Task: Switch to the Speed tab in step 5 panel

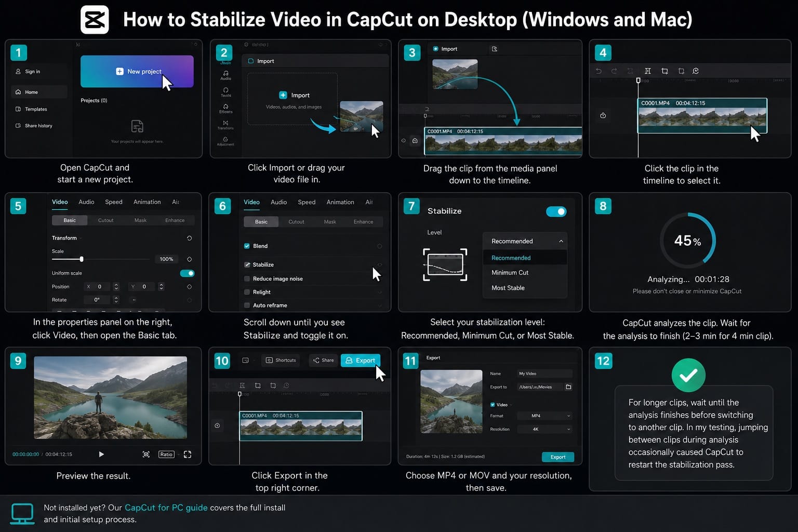Action: pyautogui.click(x=114, y=202)
